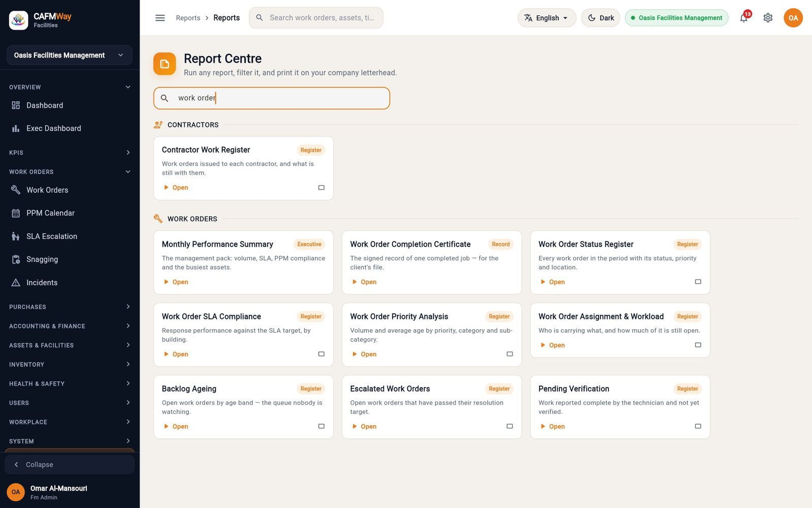Expand the Purchases section
The height and width of the screenshot is (508, 812).
[70, 307]
